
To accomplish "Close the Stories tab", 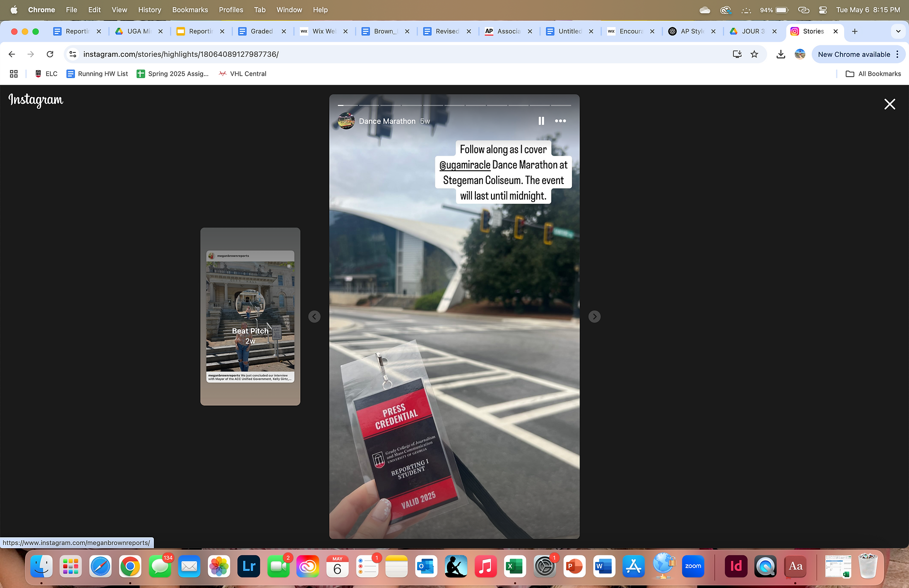I will pos(836,31).
